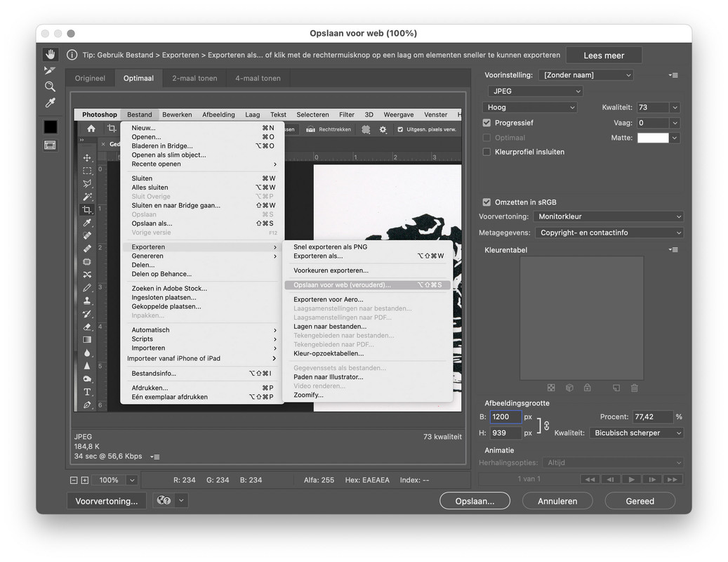Click the Opslaan... button
Viewport: 728px width, 562px height.
tap(475, 501)
